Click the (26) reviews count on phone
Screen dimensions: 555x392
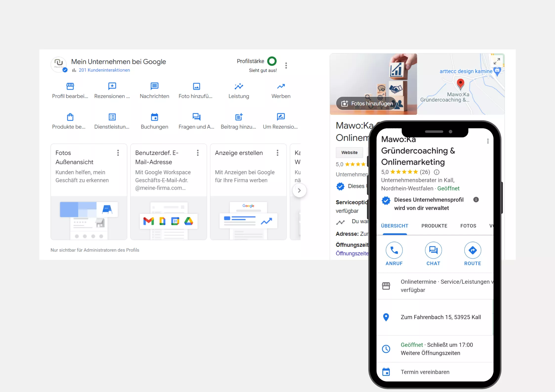[425, 172]
